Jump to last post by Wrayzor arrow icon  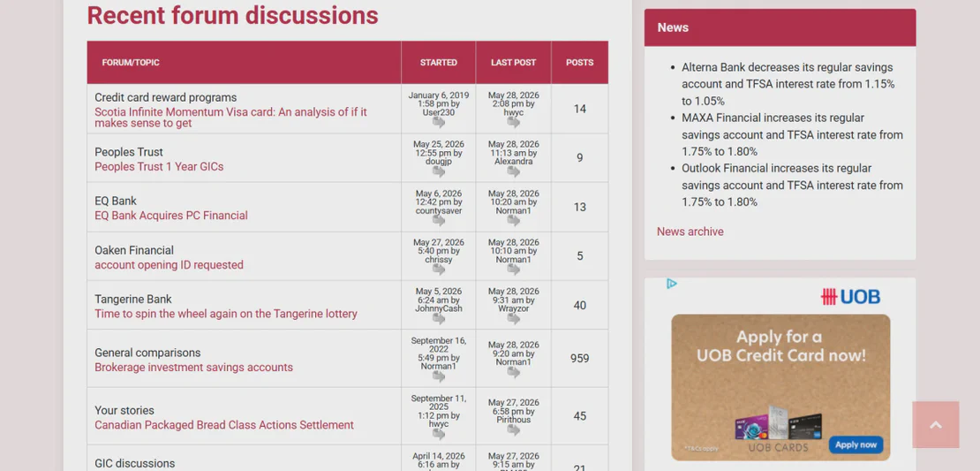(514, 318)
